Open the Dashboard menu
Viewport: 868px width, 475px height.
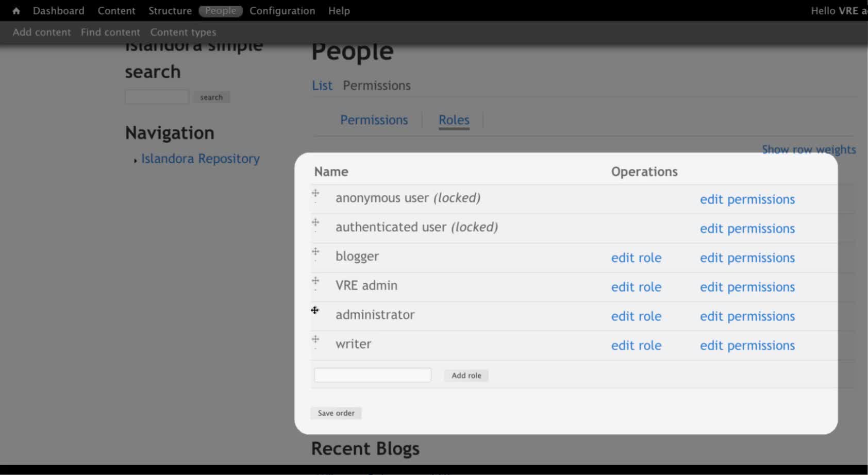[x=58, y=10]
